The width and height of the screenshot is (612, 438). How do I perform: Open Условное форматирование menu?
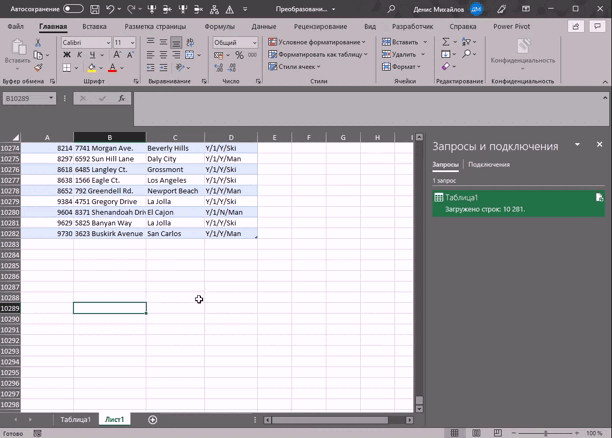[x=317, y=42]
